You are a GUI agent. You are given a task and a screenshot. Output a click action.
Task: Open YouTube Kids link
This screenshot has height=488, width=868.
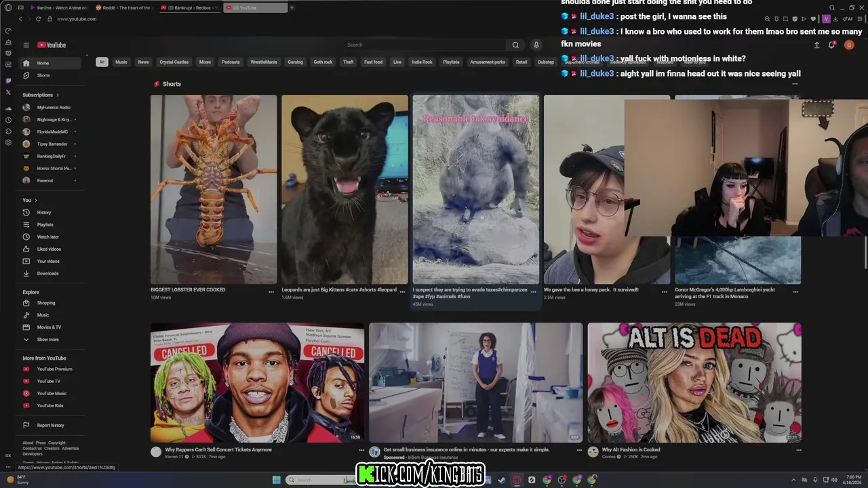(50, 405)
